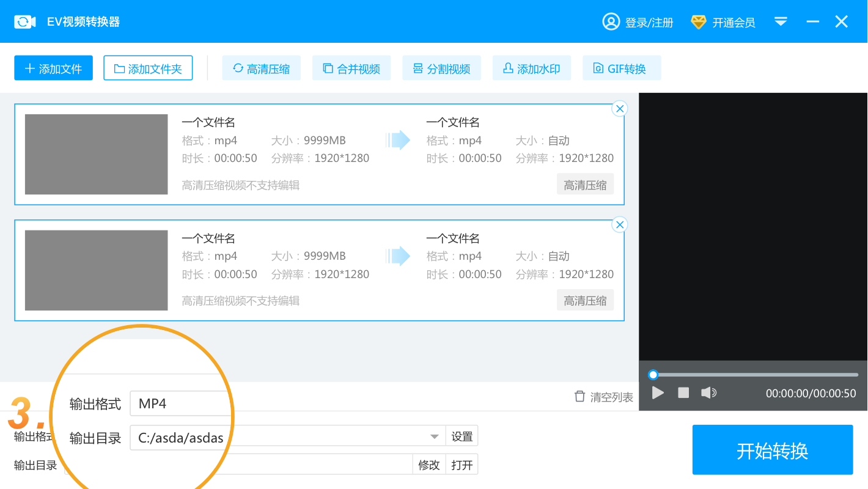Expand the output directory dropdown arrow
868x489 pixels.
[435, 436]
